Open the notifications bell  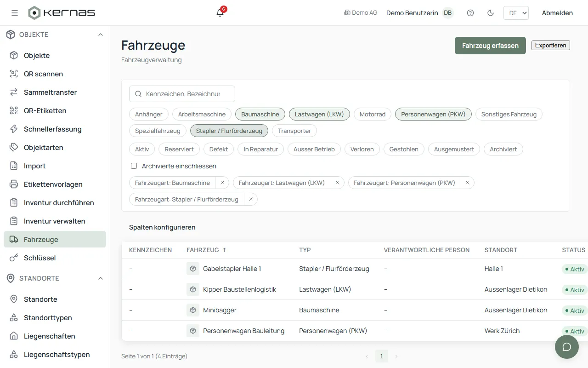tap(220, 13)
